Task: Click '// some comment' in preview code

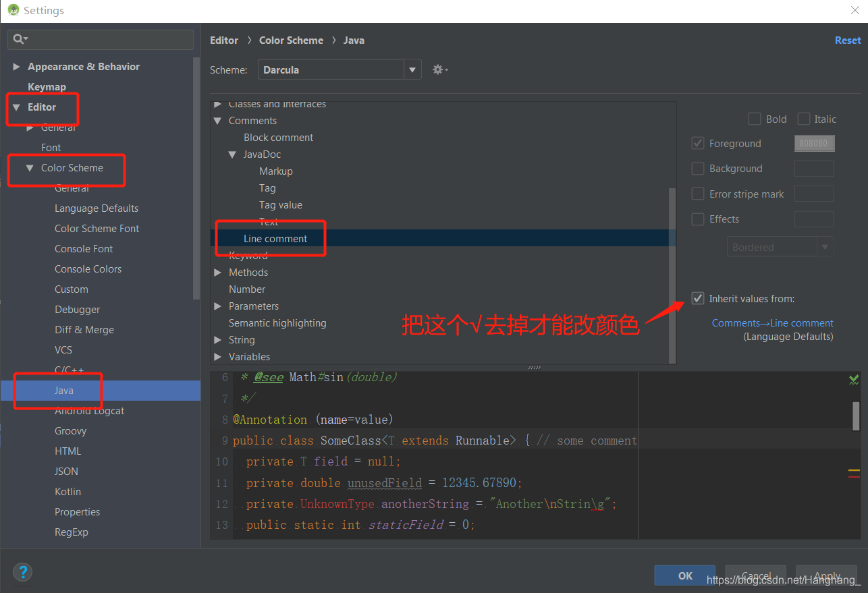Action: pyautogui.click(x=587, y=441)
